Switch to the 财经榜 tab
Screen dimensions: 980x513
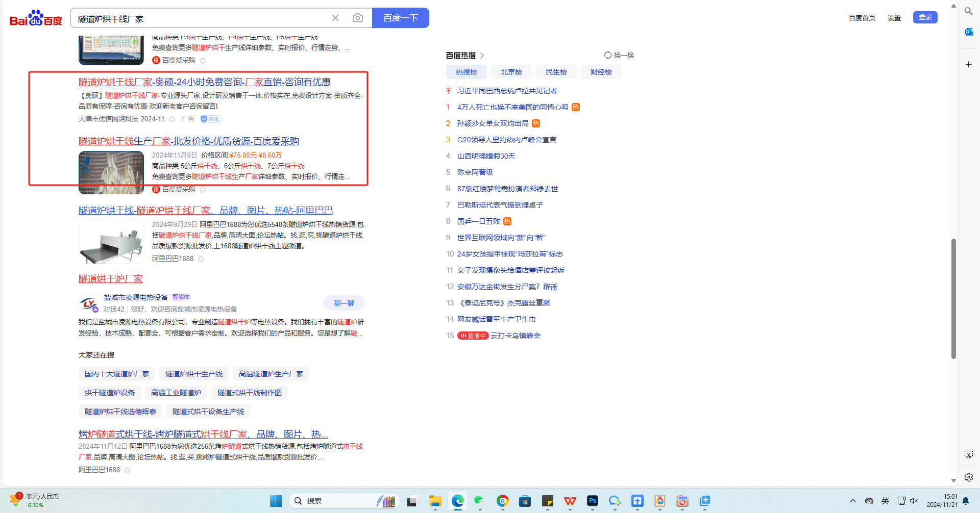point(601,72)
